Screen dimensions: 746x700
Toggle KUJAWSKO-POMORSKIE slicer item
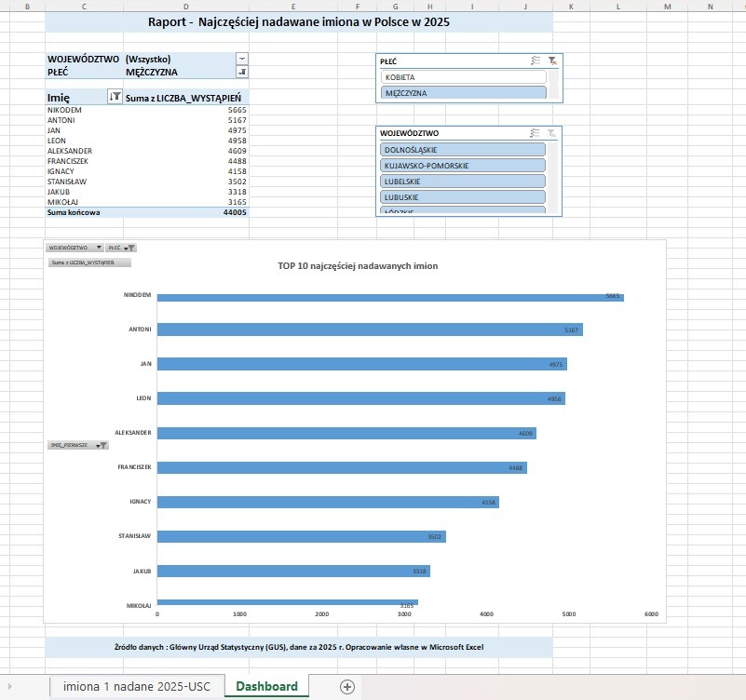tap(463, 166)
